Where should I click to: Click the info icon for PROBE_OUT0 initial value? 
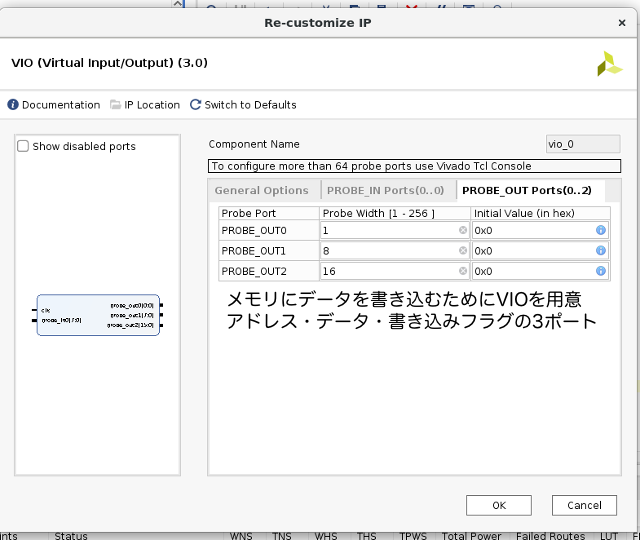tap(601, 230)
